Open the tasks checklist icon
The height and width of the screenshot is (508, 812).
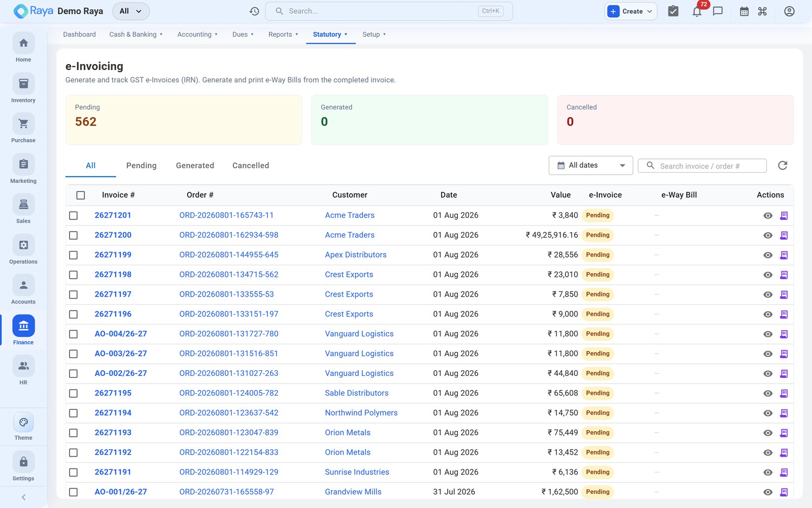(x=673, y=11)
